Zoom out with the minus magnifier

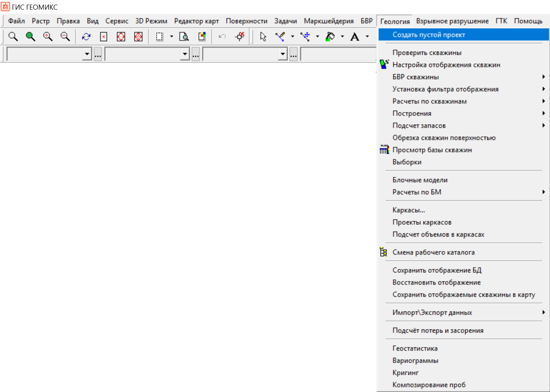pyautogui.click(x=65, y=37)
